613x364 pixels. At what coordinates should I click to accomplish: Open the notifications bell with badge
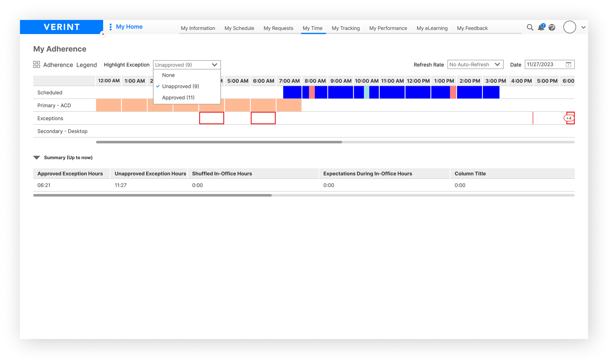coord(541,27)
